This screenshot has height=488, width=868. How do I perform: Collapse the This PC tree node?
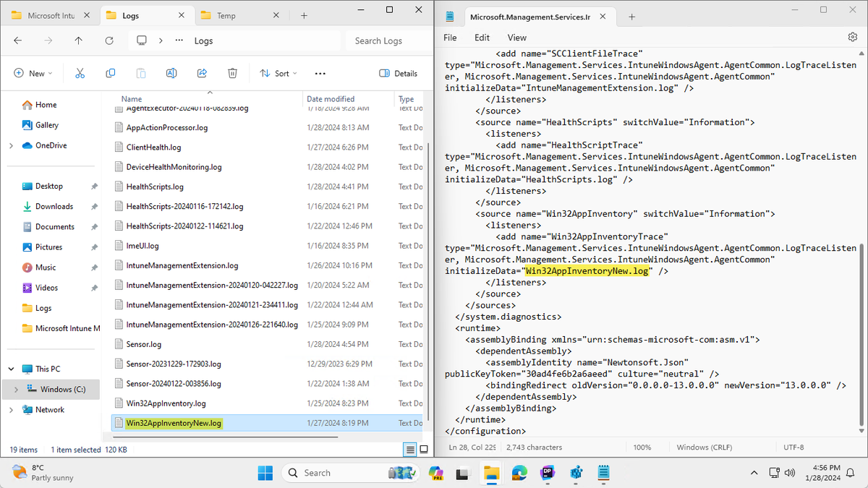coord(11,369)
